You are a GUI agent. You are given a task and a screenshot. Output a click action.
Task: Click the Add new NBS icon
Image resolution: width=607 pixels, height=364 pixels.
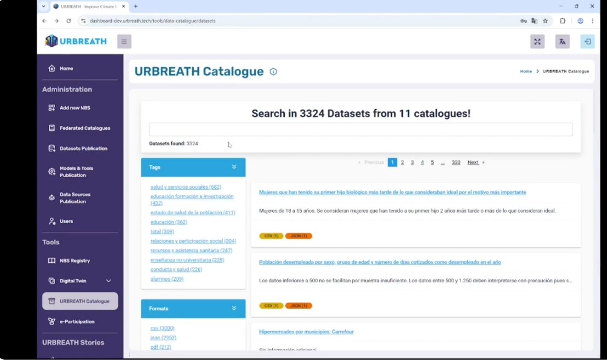click(x=52, y=108)
